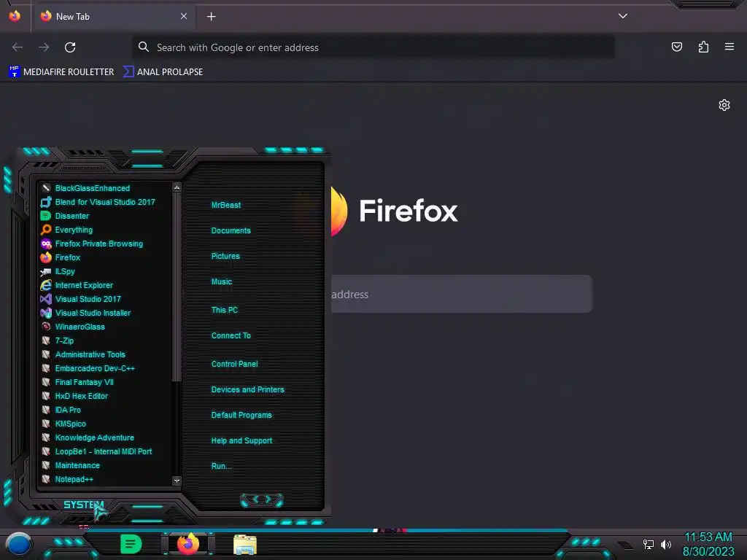747x560 pixels.
Task: Open the volume speaker tray icon
Action: click(666, 544)
